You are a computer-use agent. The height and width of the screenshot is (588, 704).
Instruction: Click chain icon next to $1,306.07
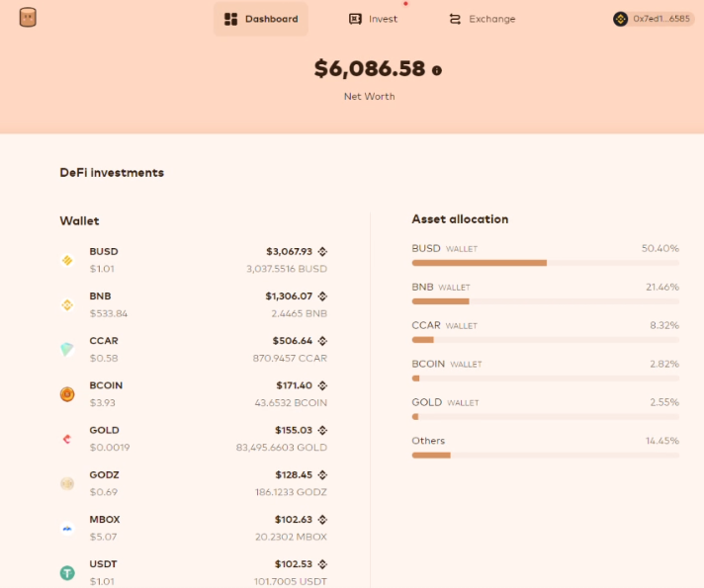322,296
